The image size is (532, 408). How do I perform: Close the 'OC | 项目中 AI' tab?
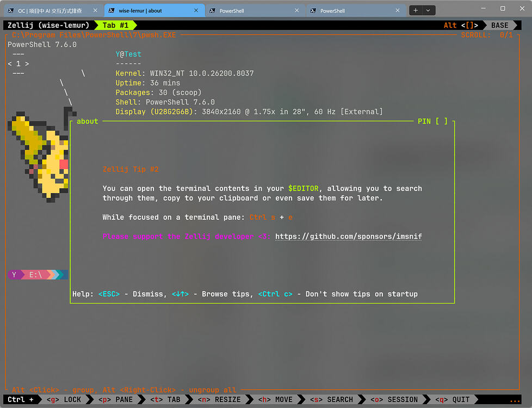click(x=95, y=10)
